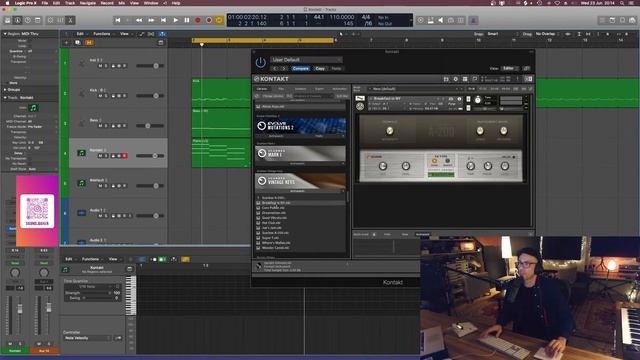Open the Scarbee Vintage Keys library
Viewport: 640px width, 360px height.
[x=300, y=181]
